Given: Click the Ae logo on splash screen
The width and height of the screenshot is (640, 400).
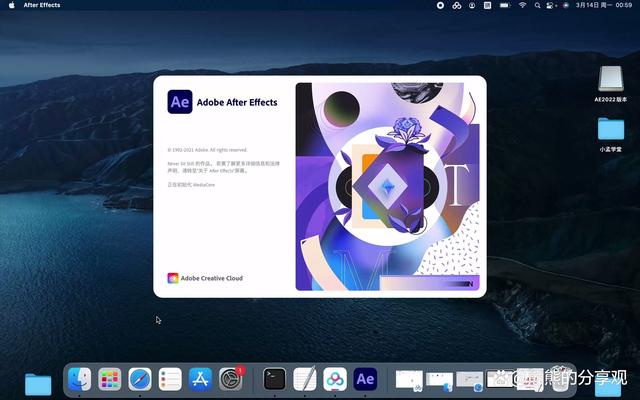Looking at the screenshot, I should (x=180, y=102).
